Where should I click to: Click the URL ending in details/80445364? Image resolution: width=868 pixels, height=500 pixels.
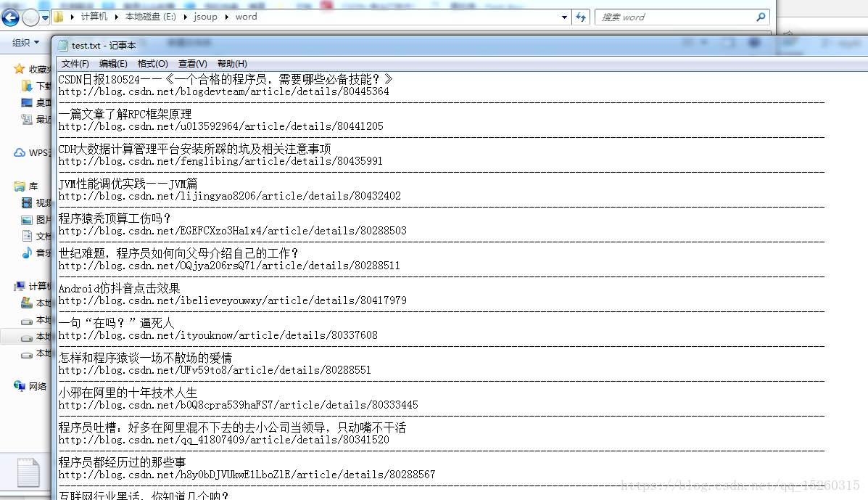coord(223,91)
